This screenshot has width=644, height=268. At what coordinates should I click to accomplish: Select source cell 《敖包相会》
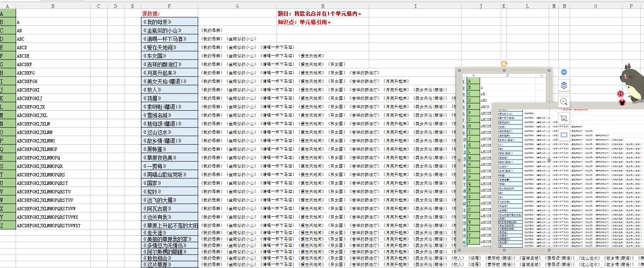169,258
